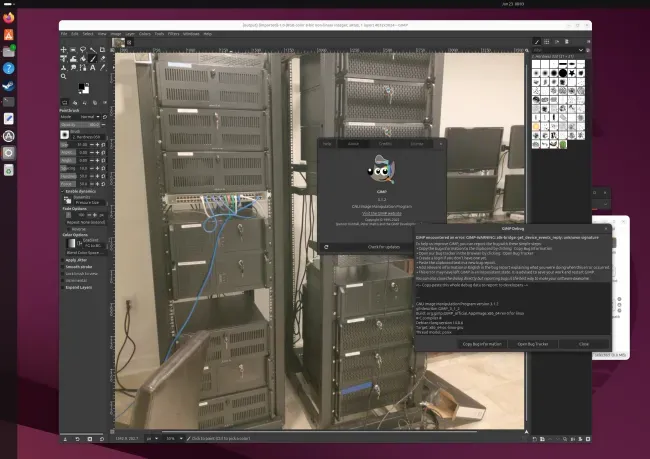
Task: Open the Filters menu
Action: point(173,34)
